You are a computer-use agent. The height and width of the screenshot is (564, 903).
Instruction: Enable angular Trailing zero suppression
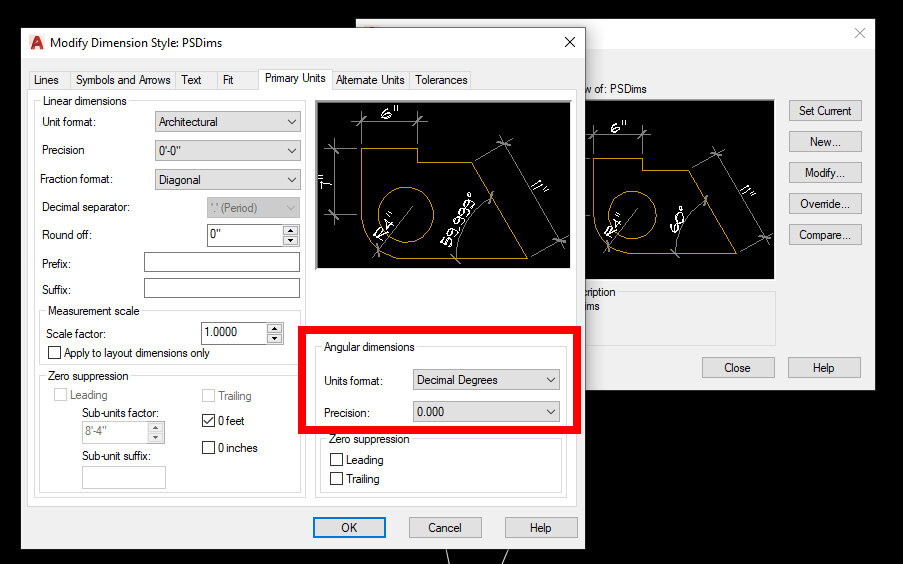coord(336,479)
